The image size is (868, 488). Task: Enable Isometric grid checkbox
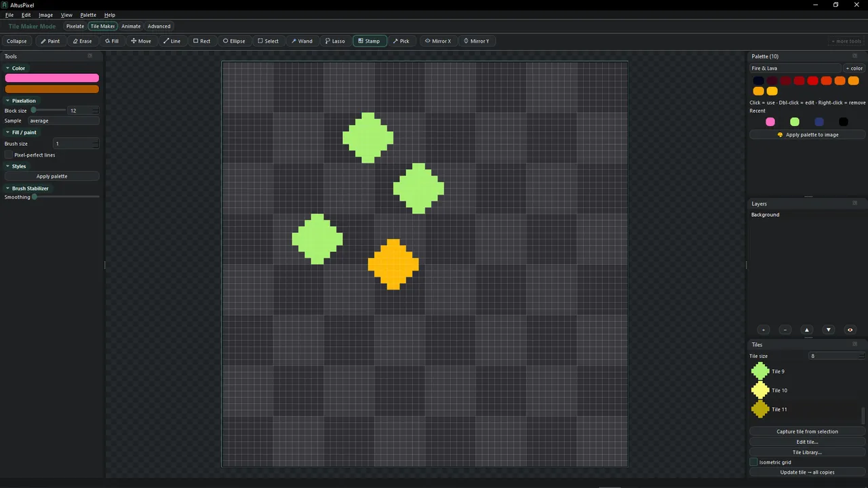[x=753, y=462]
